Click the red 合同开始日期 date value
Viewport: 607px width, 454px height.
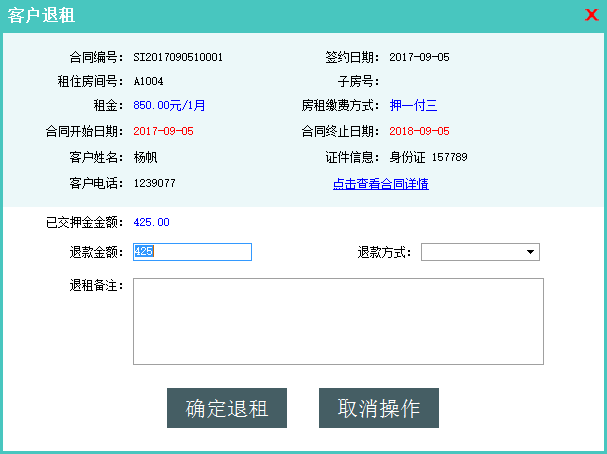[x=163, y=131]
